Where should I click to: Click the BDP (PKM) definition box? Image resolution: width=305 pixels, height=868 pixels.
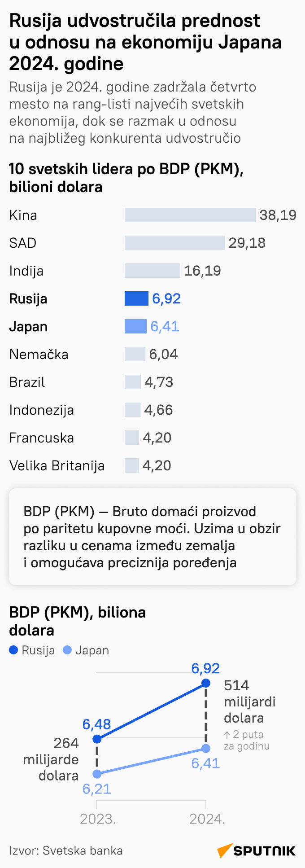pyautogui.click(x=152, y=537)
